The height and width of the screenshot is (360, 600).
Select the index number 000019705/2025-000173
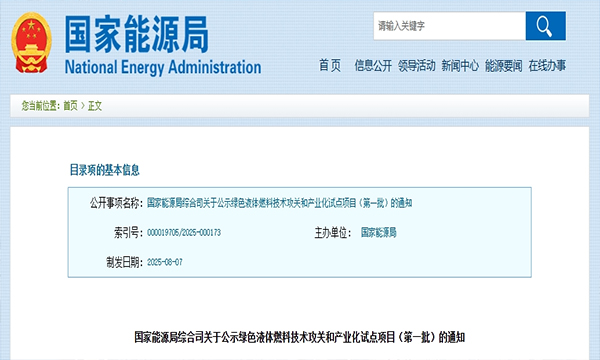[x=184, y=233]
